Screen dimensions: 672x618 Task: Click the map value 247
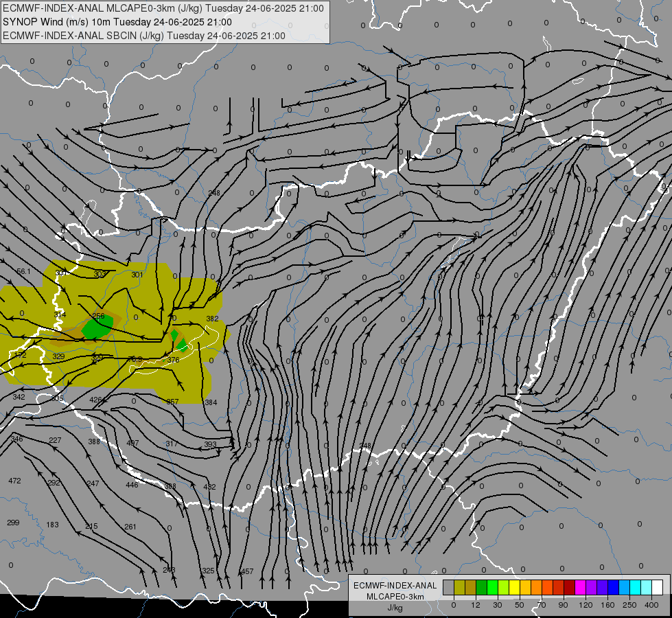point(93,483)
